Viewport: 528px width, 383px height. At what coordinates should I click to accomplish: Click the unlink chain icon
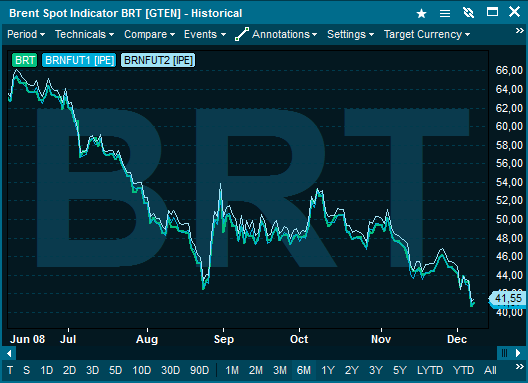(468, 13)
